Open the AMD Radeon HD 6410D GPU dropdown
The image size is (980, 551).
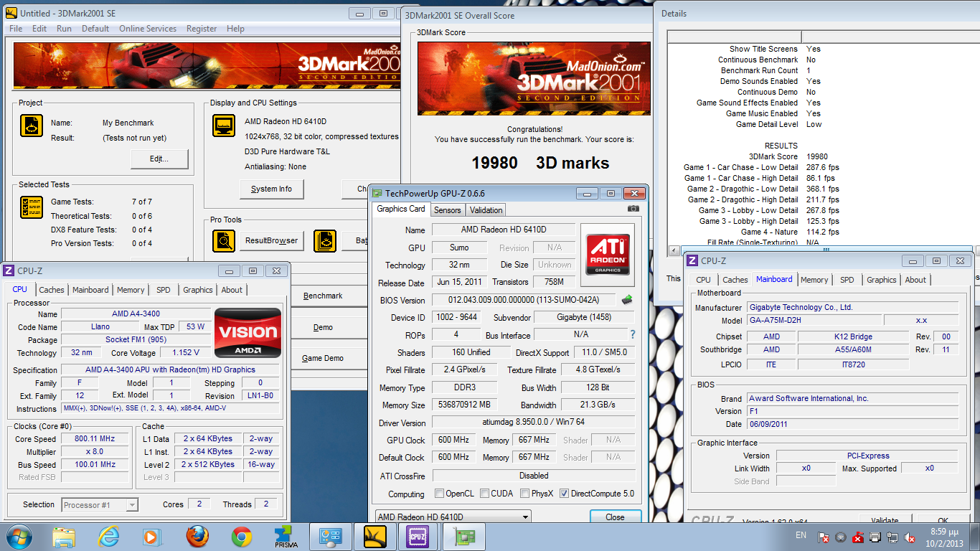coord(453,517)
